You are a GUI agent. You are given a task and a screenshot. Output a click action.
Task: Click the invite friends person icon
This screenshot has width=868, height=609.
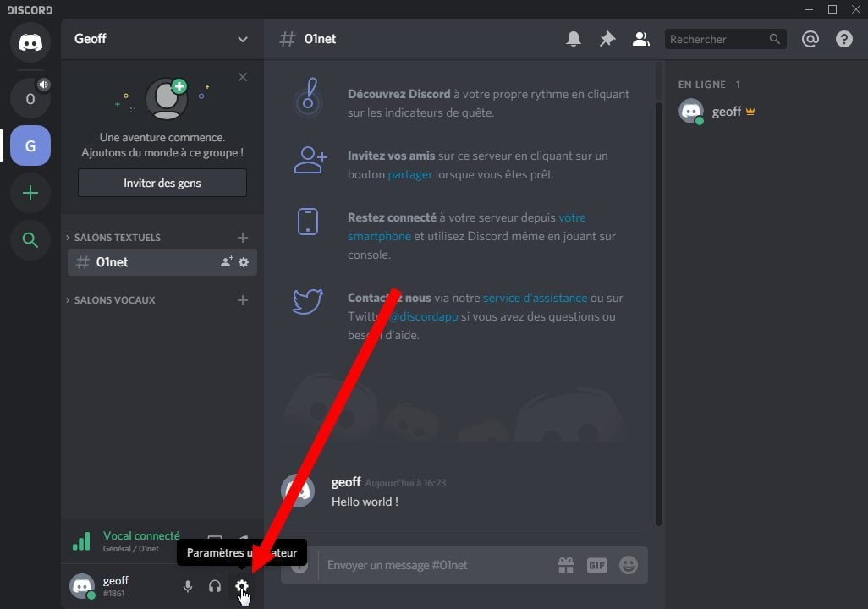tap(310, 161)
